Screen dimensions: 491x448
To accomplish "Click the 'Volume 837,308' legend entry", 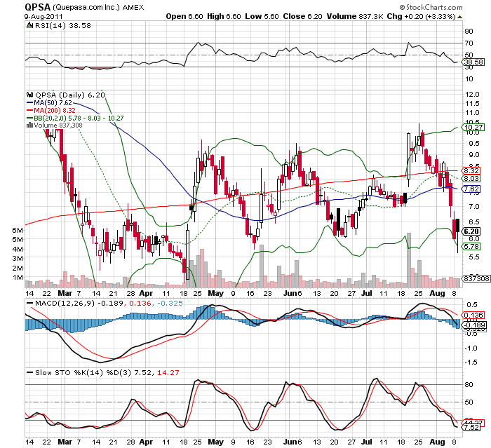I will click(x=58, y=125).
